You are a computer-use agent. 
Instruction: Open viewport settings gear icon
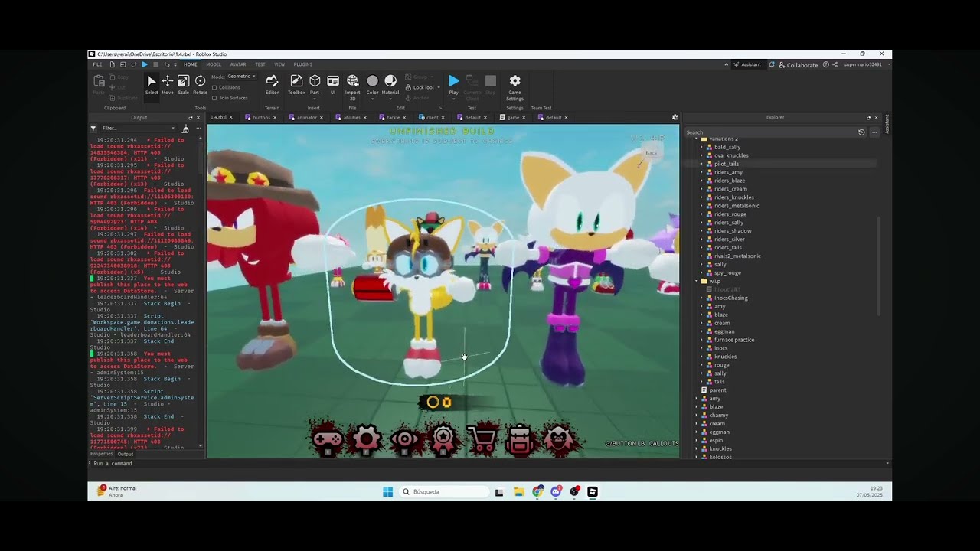coord(675,117)
